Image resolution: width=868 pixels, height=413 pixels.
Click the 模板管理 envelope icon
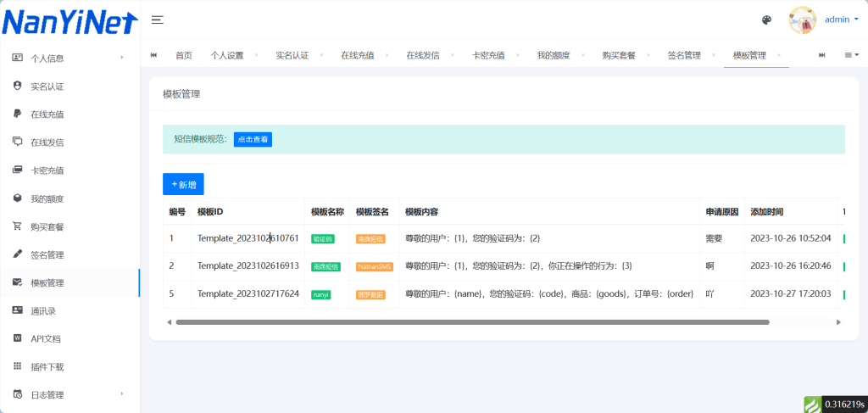point(17,283)
